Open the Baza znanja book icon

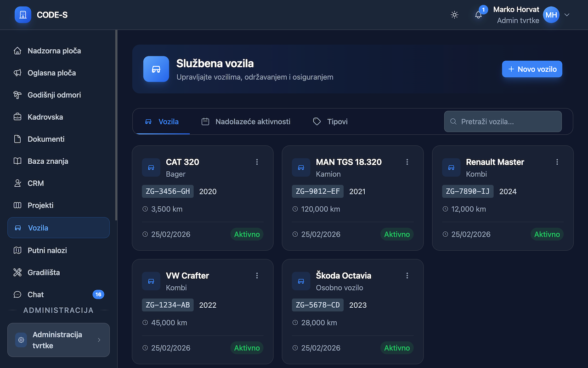(x=17, y=161)
